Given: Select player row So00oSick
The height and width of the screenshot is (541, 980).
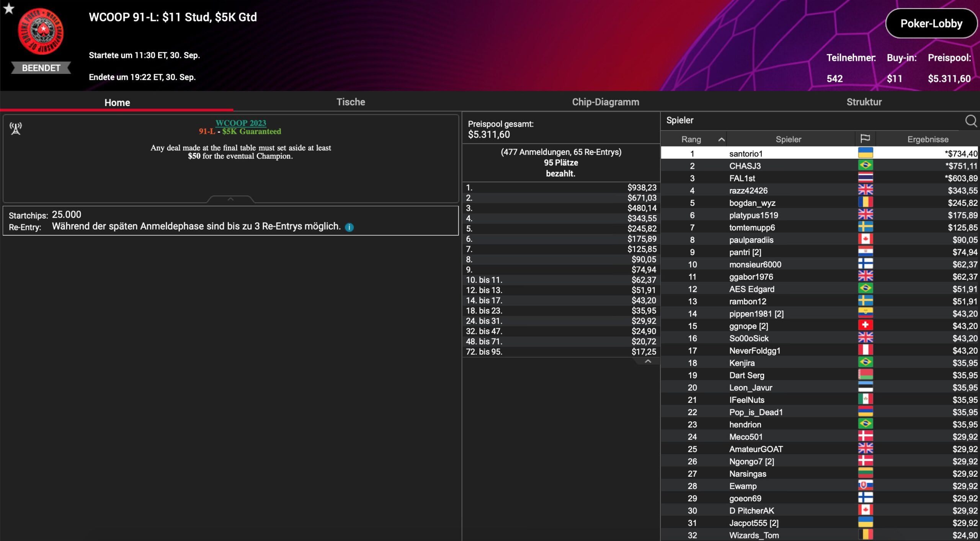Looking at the screenshot, I should click(x=819, y=338).
